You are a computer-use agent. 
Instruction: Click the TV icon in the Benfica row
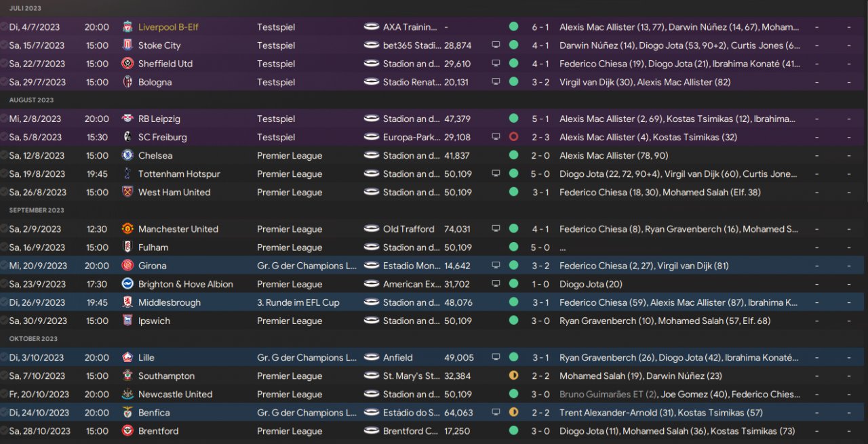click(x=496, y=412)
